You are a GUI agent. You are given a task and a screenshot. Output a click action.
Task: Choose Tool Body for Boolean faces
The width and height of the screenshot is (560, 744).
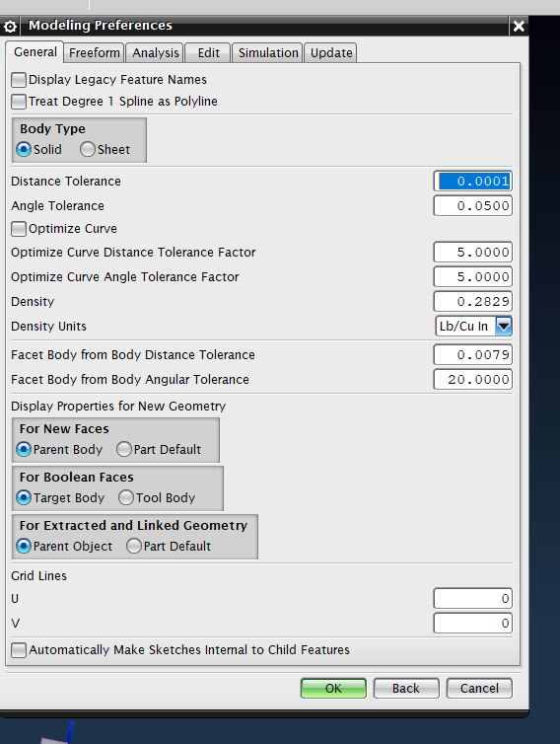pos(125,497)
